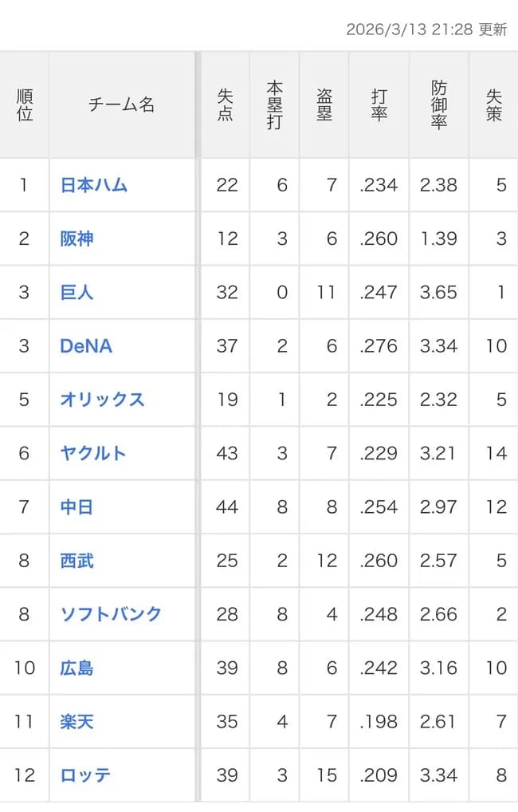Sort by the 失策 column header
The width and height of the screenshot is (518, 812).
pos(492,104)
